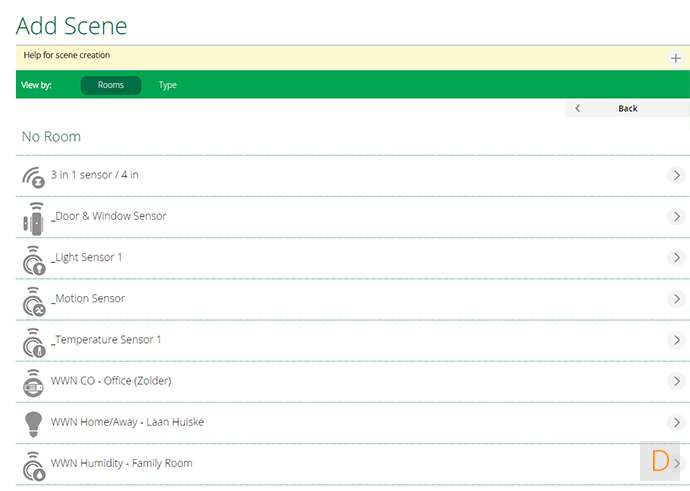Click the orange D badge overlay

pos(659,461)
